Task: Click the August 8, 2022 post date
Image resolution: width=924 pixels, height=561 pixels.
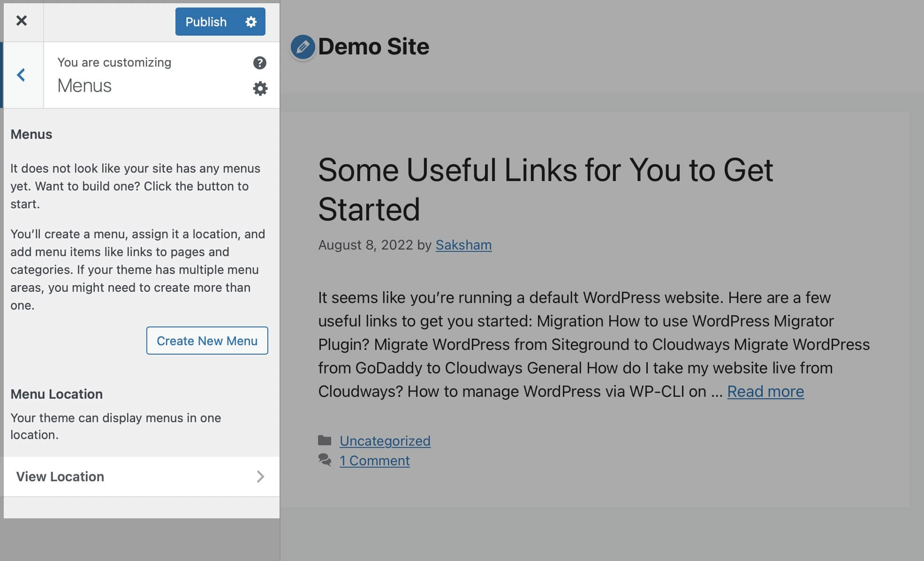Action: (365, 245)
